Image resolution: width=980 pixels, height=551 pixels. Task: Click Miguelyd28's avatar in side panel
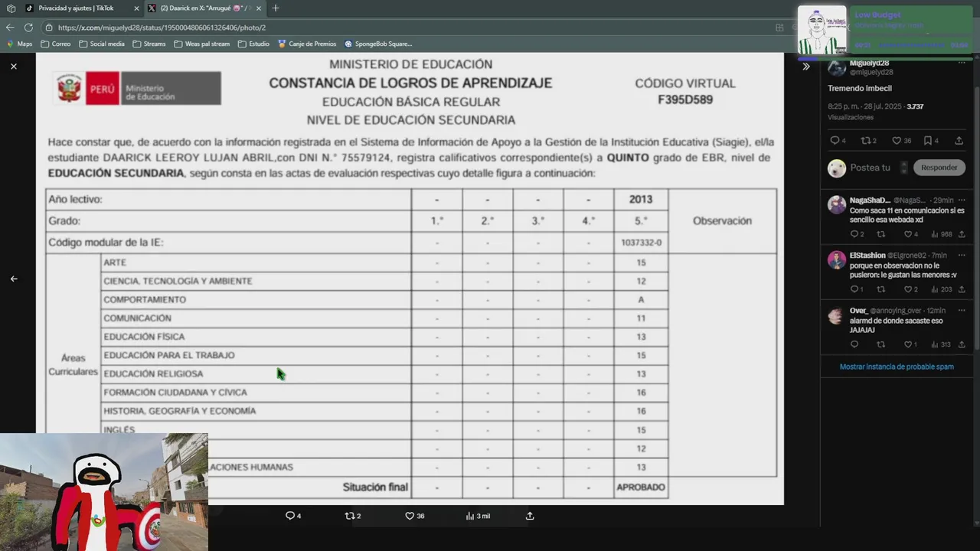point(837,67)
